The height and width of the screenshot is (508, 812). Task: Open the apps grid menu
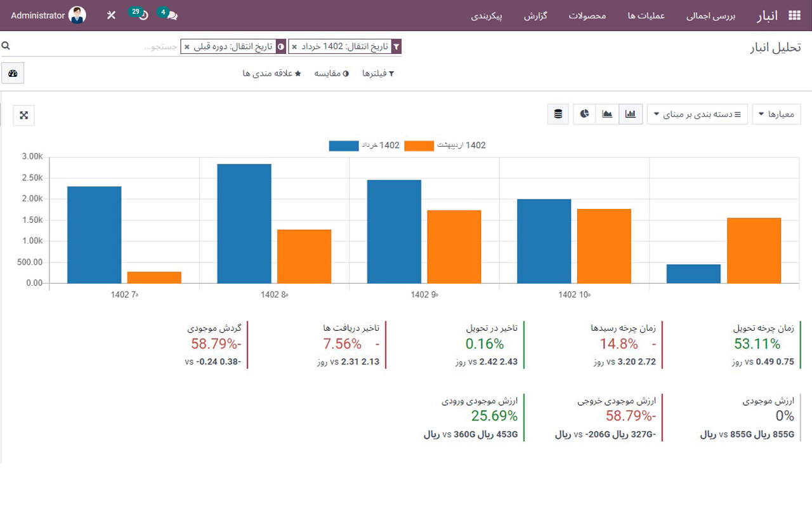point(793,14)
